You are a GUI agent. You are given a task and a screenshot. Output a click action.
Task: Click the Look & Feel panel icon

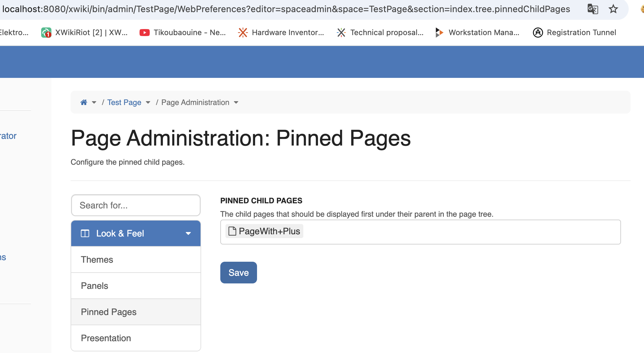click(85, 233)
